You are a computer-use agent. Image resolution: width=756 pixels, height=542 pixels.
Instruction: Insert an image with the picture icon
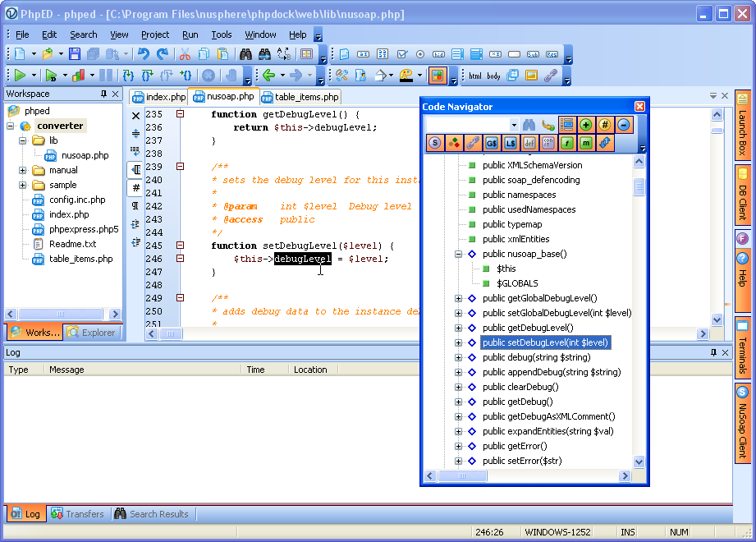point(531,76)
